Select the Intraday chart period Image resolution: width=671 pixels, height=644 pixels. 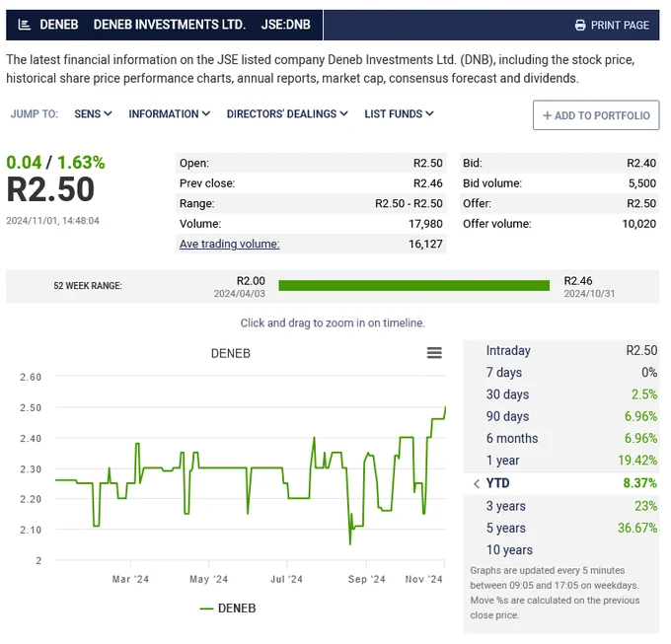[508, 351]
